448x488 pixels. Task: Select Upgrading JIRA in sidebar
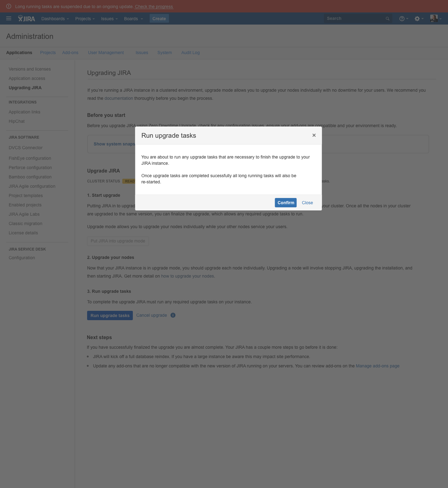tap(25, 88)
